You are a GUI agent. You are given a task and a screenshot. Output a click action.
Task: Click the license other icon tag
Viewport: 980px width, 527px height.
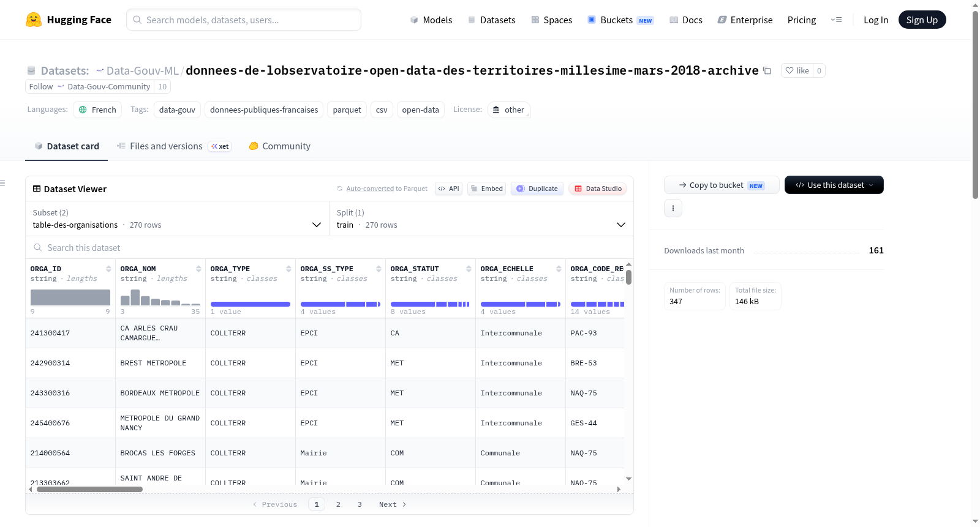coord(509,110)
